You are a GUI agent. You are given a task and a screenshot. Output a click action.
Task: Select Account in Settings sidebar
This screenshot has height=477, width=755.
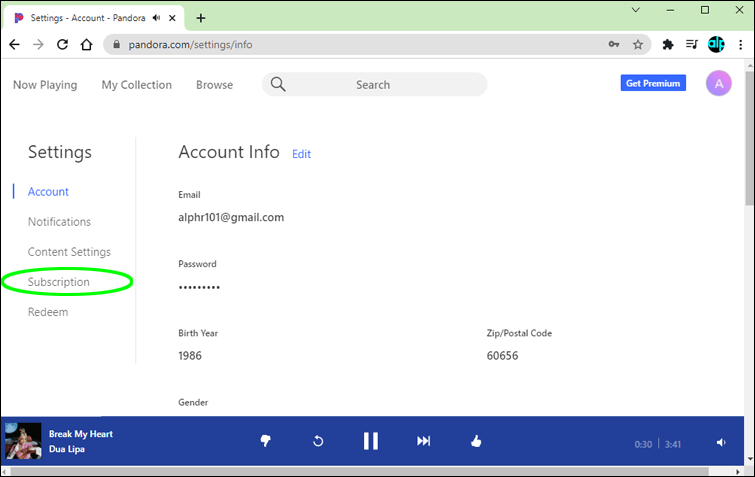point(48,192)
